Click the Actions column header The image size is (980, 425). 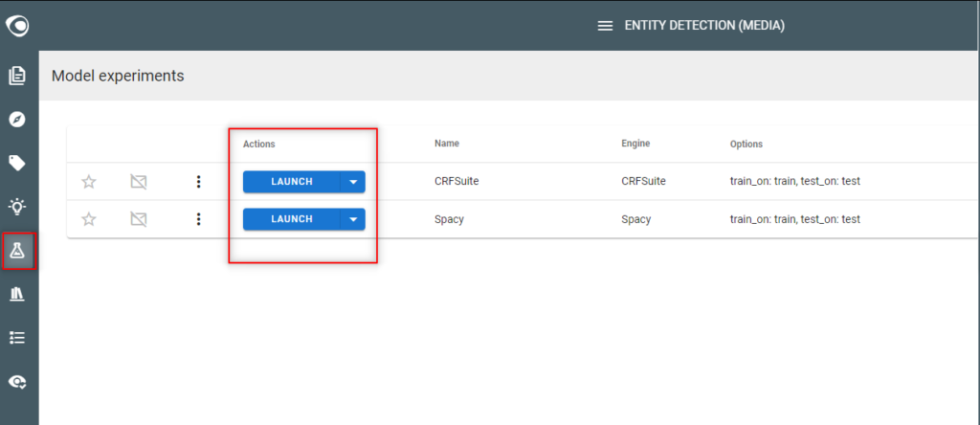pos(258,145)
